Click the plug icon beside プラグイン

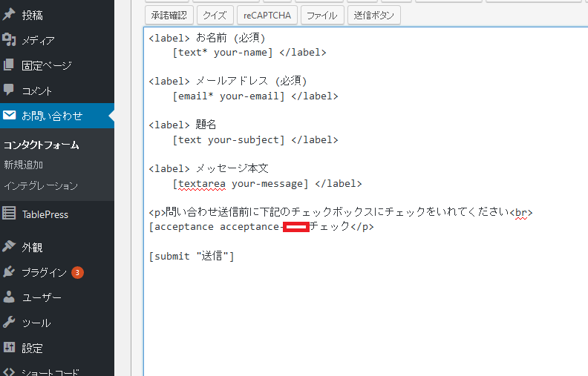(x=9, y=272)
